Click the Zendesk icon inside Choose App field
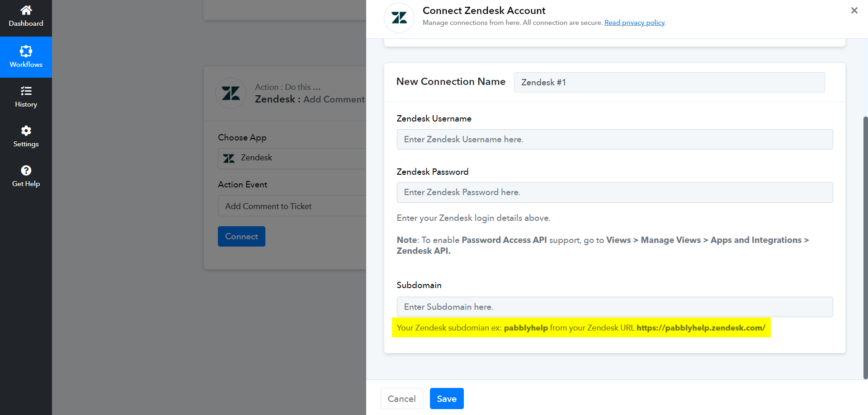The width and height of the screenshot is (868, 415). click(x=229, y=158)
